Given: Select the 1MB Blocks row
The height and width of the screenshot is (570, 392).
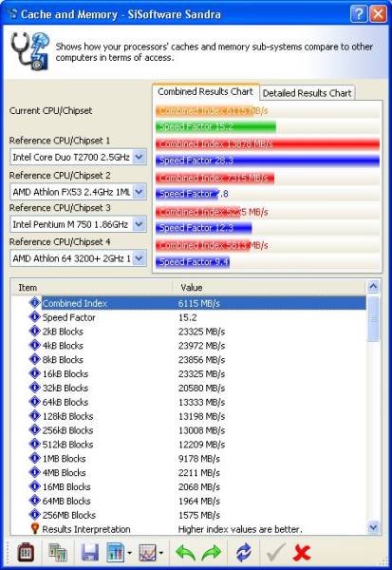Looking at the screenshot, I should point(189,459).
